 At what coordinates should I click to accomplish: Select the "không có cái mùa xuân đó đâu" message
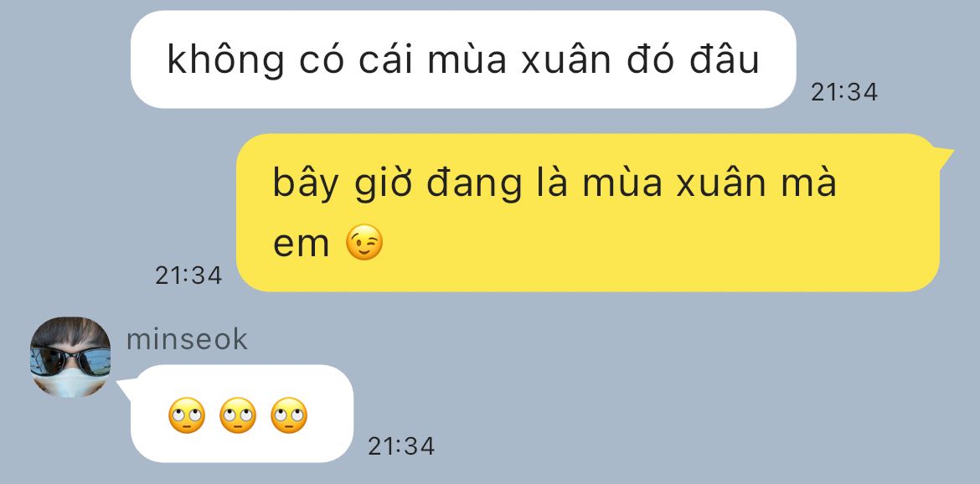pyautogui.click(x=463, y=59)
